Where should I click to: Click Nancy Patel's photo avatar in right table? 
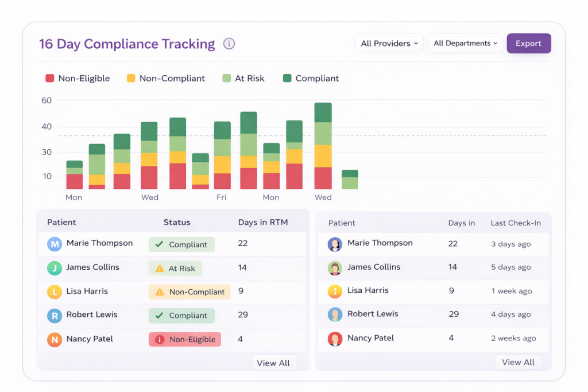335,339
